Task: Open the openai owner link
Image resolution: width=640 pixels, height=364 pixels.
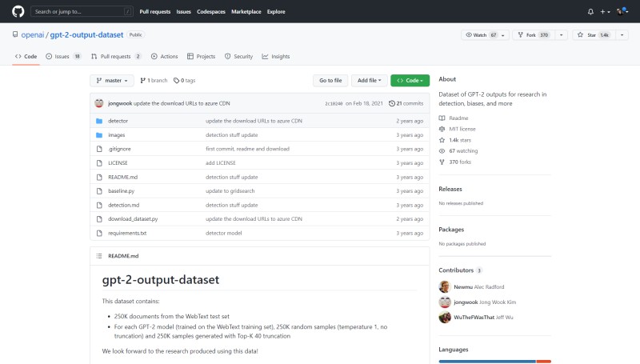Action: click(33, 34)
